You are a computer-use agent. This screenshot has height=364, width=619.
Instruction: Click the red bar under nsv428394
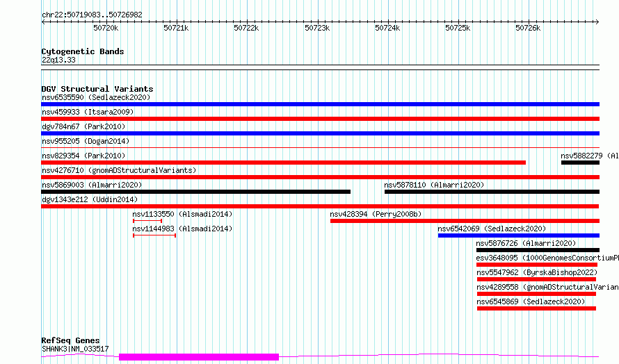tap(465, 221)
